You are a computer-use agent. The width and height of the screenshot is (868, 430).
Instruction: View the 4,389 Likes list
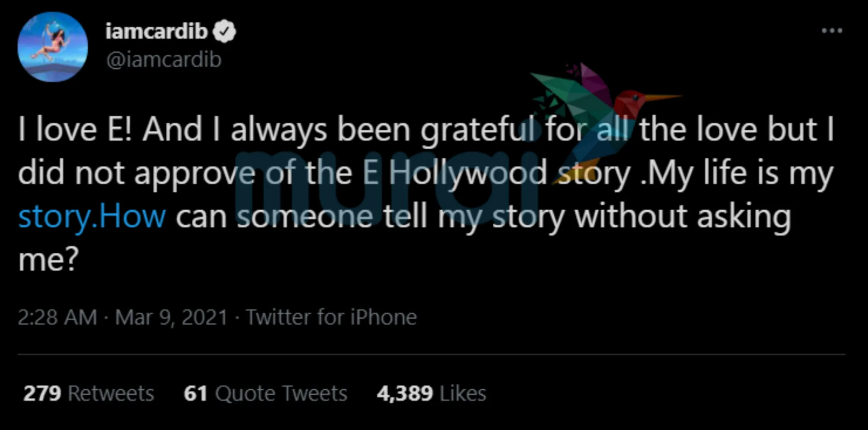click(x=431, y=393)
